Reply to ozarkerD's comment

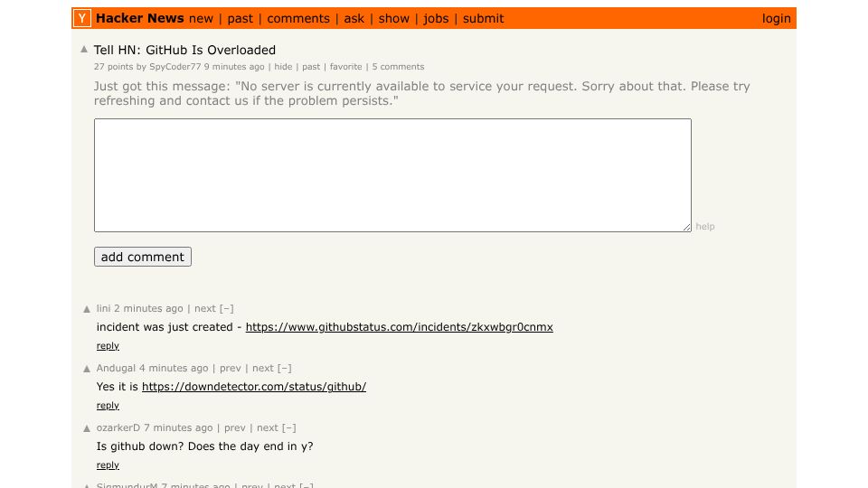click(108, 465)
